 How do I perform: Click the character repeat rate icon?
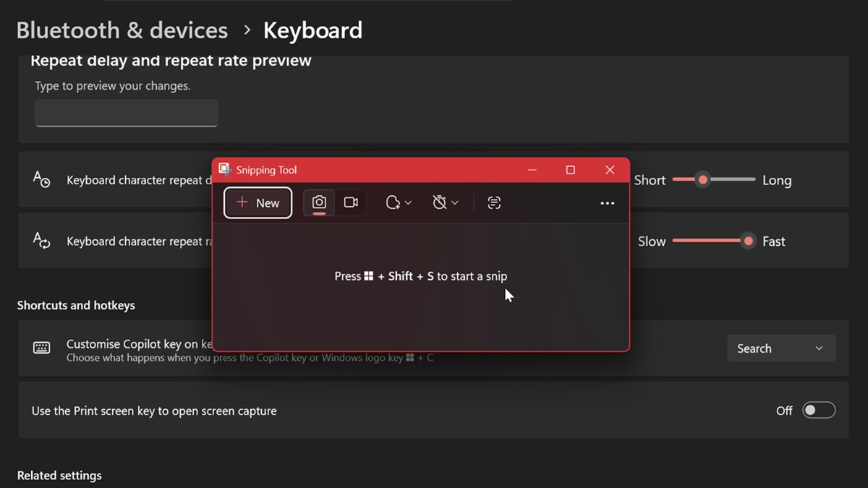point(42,241)
